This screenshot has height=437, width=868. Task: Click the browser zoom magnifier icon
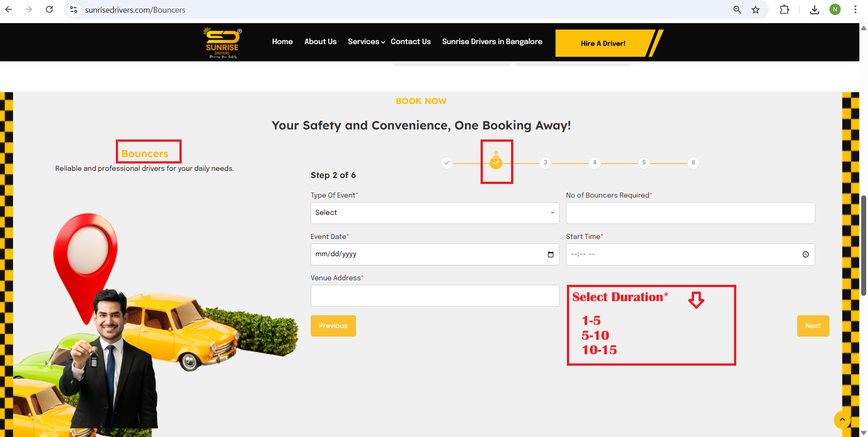[x=737, y=10]
